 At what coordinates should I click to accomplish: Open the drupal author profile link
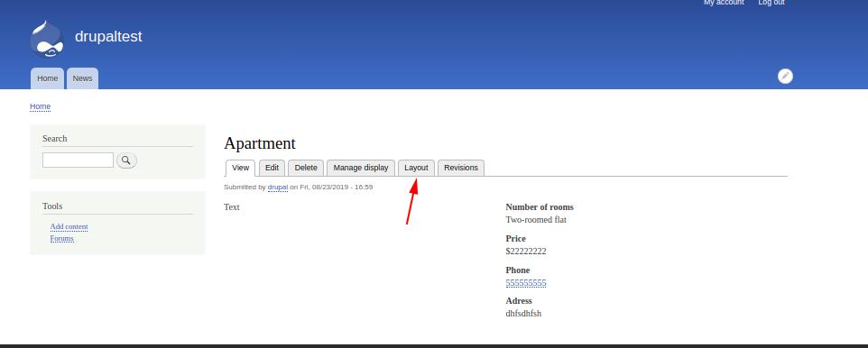point(278,187)
